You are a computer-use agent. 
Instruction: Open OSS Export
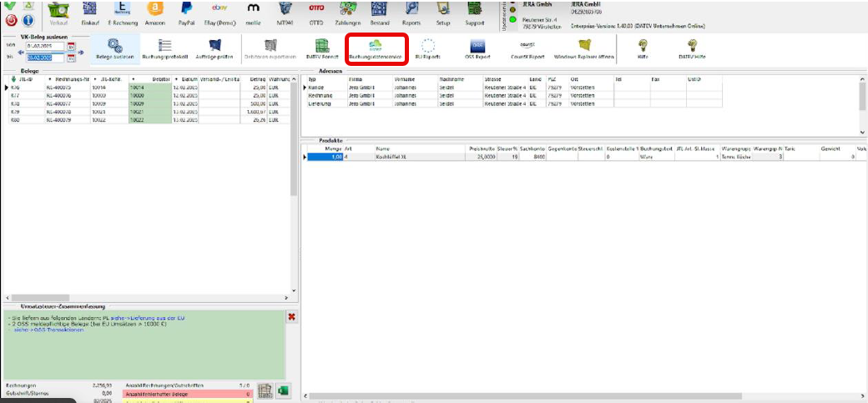click(x=479, y=48)
